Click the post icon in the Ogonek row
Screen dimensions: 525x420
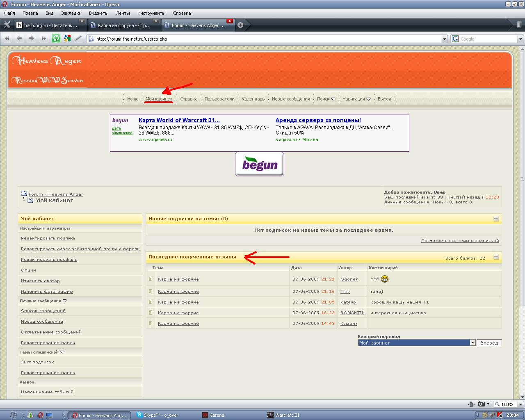click(151, 279)
